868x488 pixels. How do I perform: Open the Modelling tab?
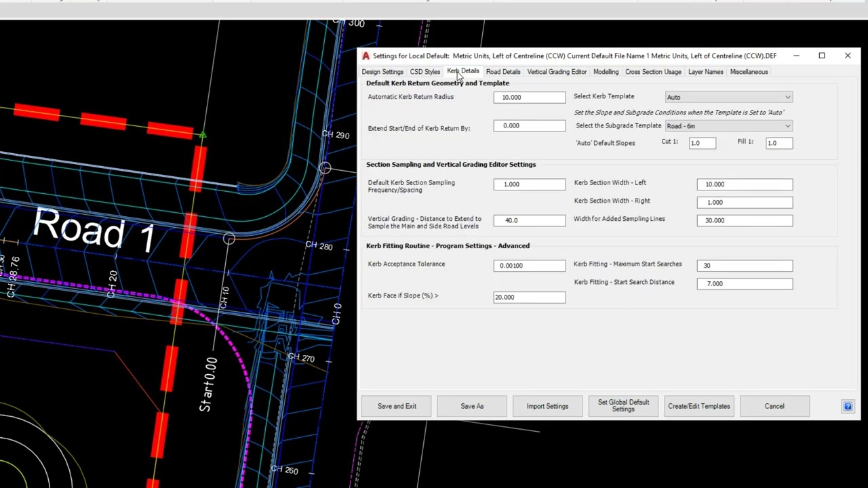click(606, 72)
